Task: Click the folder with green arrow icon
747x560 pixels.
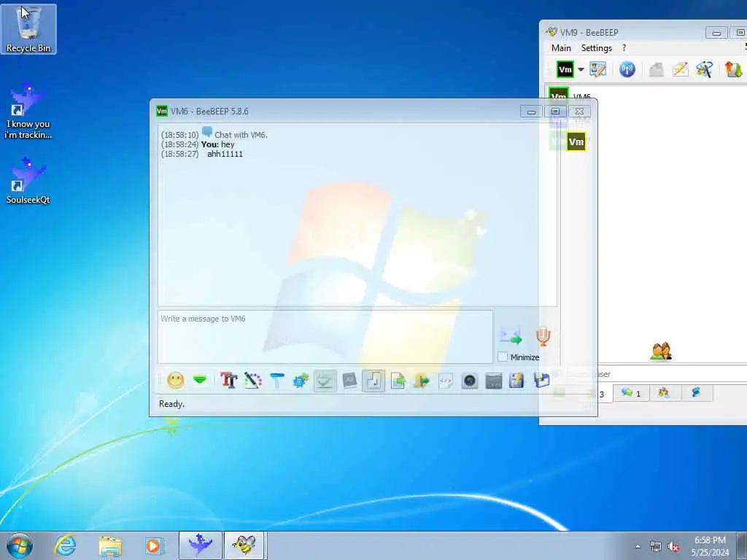Action: tap(422, 381)
